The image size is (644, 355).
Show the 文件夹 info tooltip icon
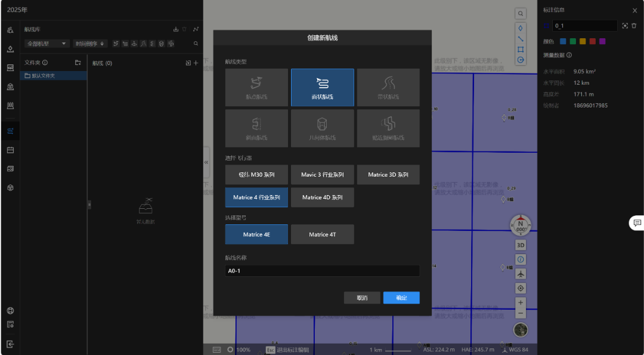click(45, 63)
